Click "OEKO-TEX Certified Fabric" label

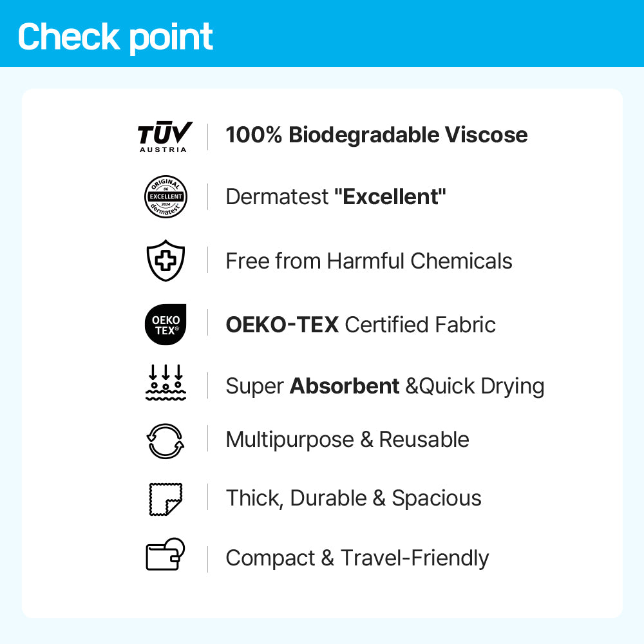[361, 325]
